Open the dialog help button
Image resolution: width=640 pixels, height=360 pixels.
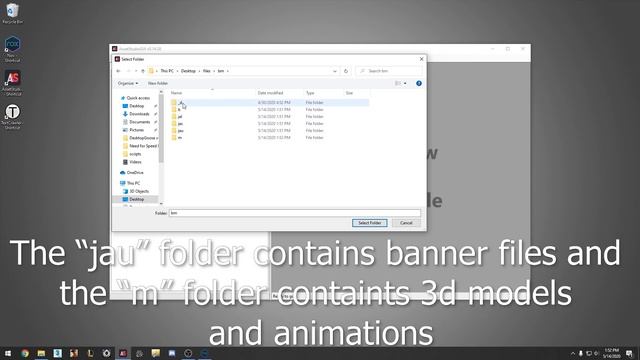pos(419,83)
